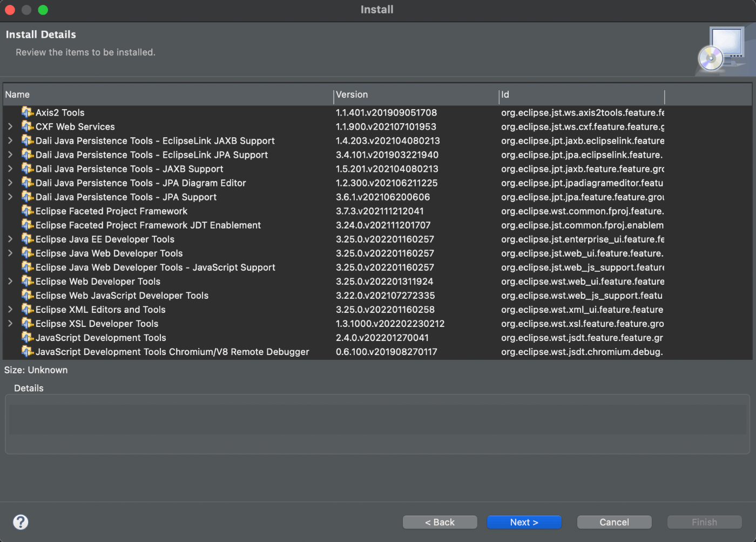
Task: Click the Dali JPA Support feature icon
Action: 27,196
